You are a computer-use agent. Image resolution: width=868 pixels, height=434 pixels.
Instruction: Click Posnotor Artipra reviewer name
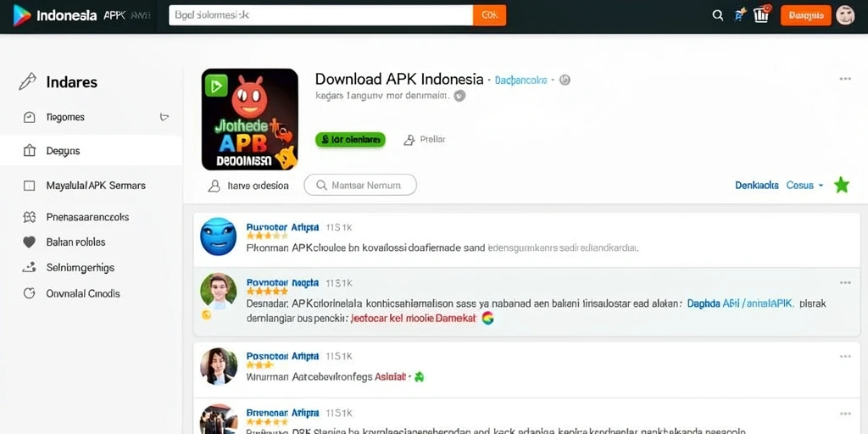coord(282,356)
